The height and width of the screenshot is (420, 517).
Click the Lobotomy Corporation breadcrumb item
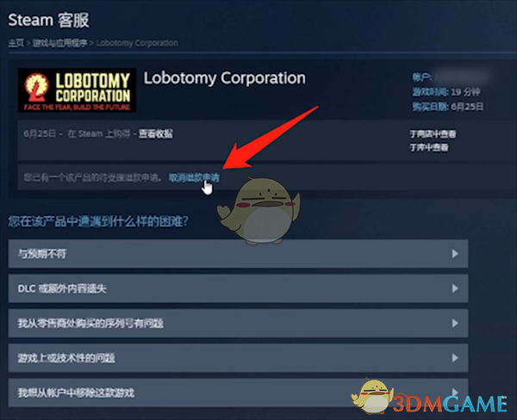point(137,43)
